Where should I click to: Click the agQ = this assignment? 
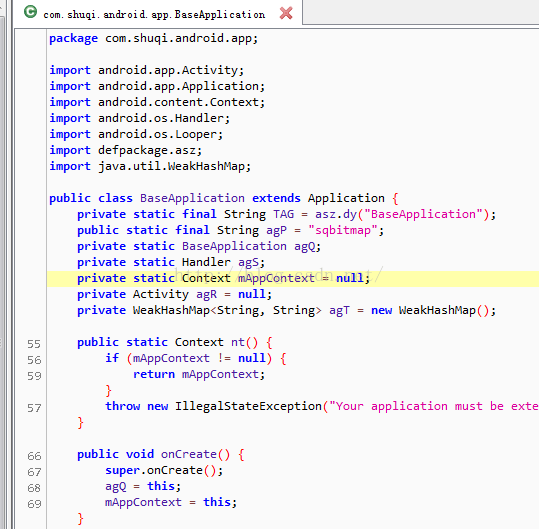click(x=143, y=486)
